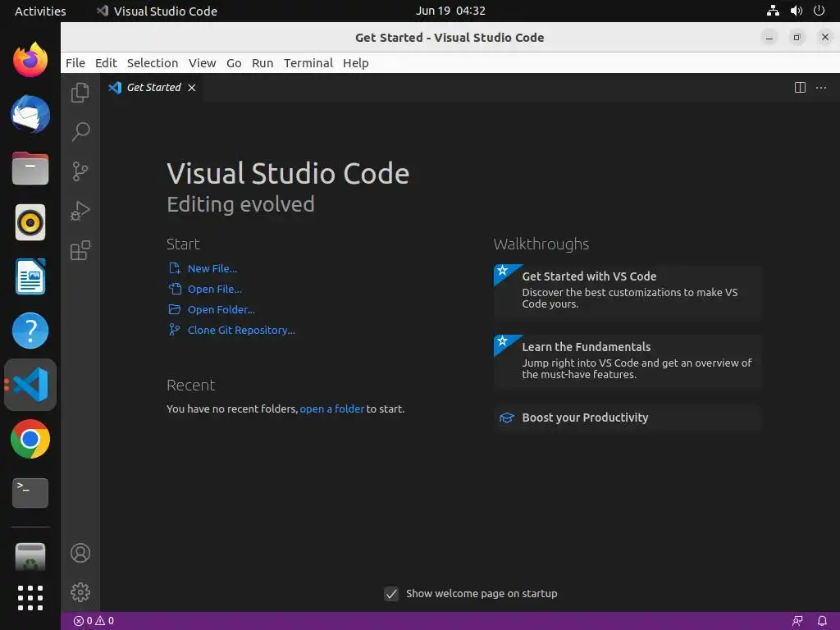
Task: Open the Get Started with VS Code walkthrough
Action: (628, 293)
